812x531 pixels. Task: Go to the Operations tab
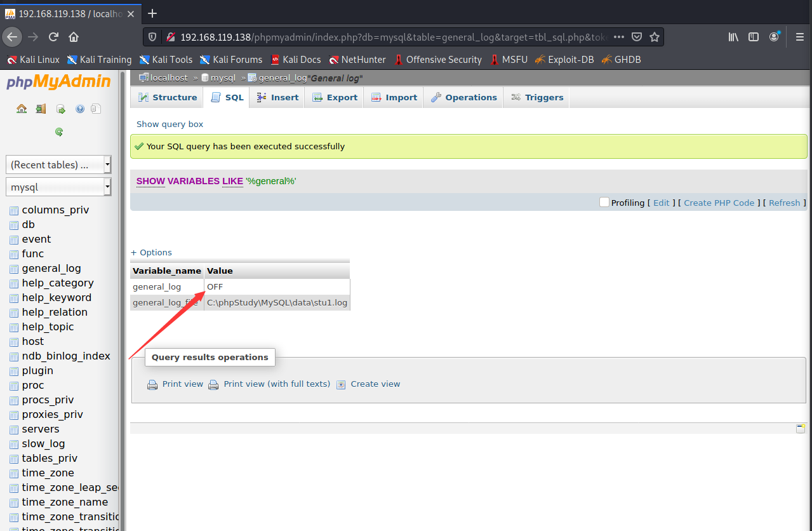tap(463, 97)
